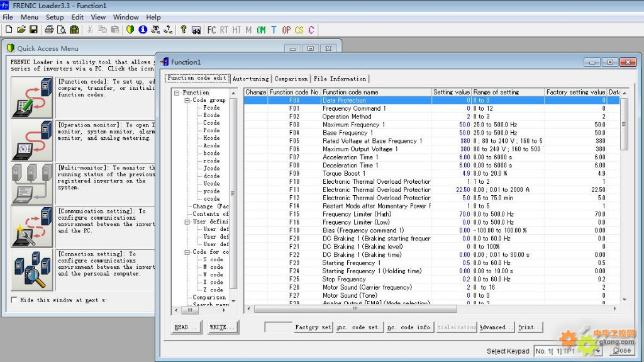Click the function table vertical scrollbar thumb
The width and height of the screenshot is (644, 362).
point(624,124)
